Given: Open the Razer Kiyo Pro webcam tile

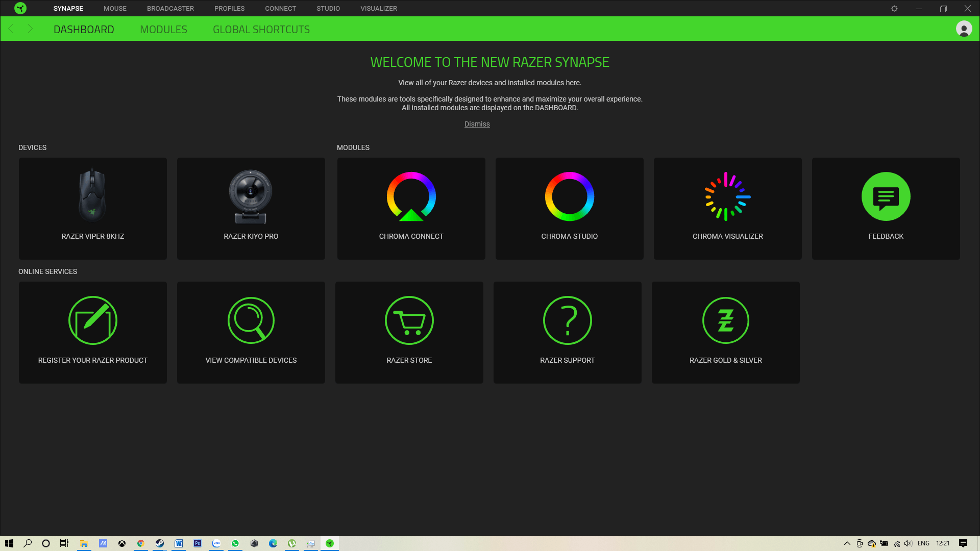Looking at the screenshot, I should click(251, 209).
